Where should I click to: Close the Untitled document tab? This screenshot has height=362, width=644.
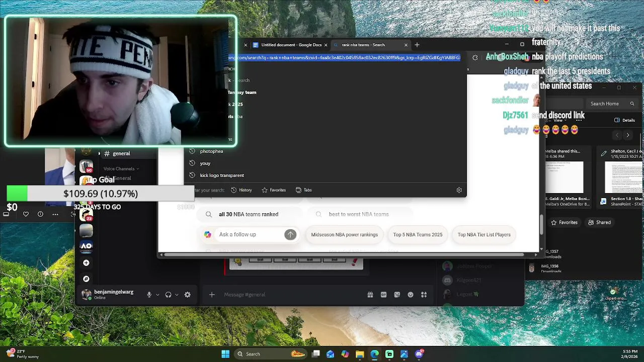tap(326, 45)
